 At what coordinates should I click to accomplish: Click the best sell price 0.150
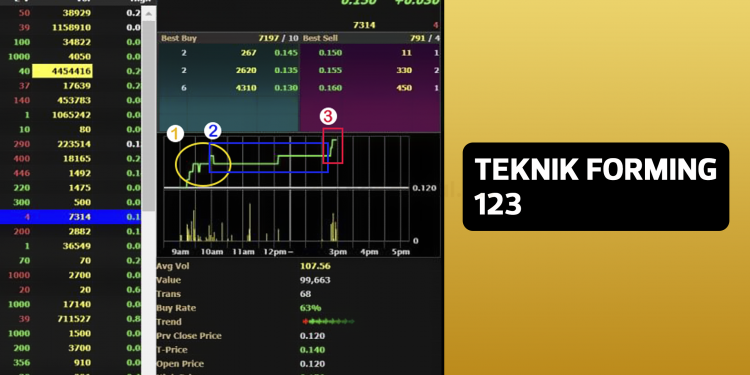[331, 53]
